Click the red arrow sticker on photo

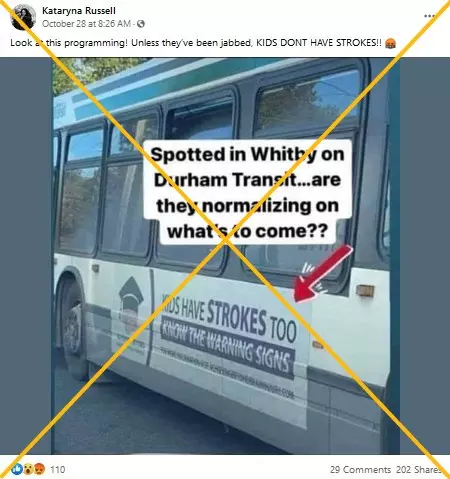[321, 273]
